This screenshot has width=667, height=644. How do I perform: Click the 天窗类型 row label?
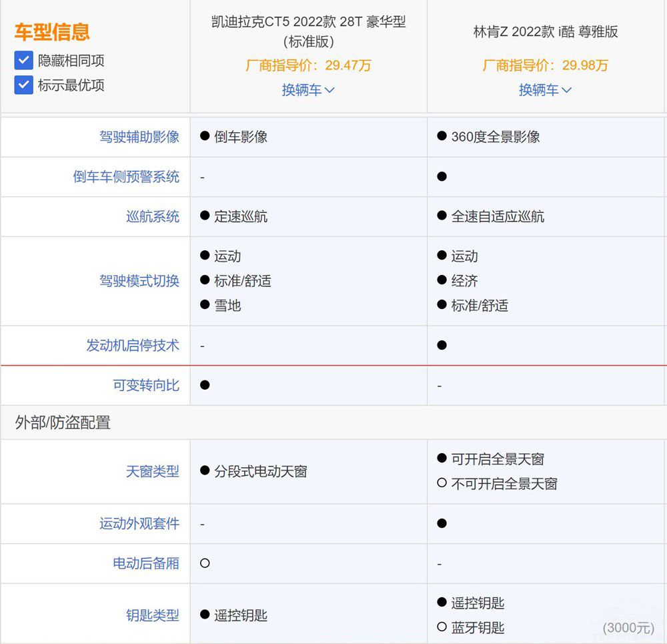tap(153, 471)
